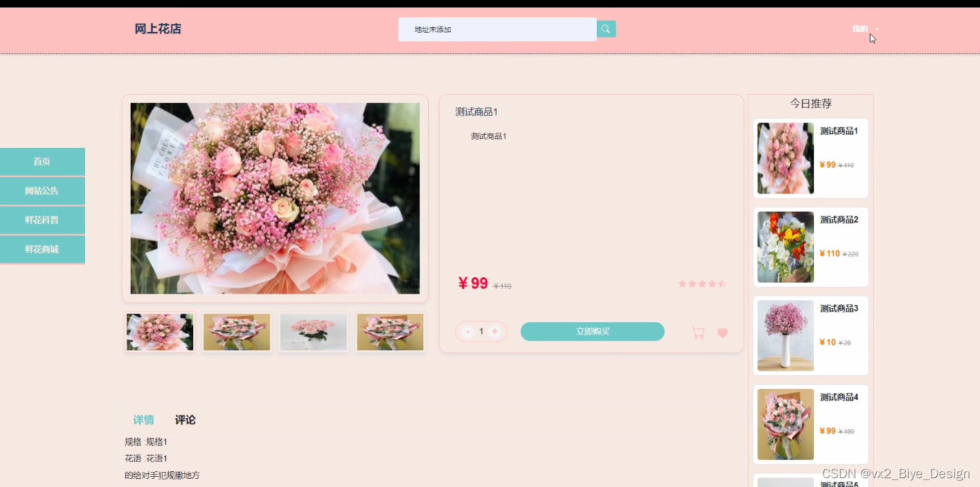The width and height of the screenshot is (980, 487).
Task: Open recommended 测试商品4 title
Action: click(x=839, y=397)
